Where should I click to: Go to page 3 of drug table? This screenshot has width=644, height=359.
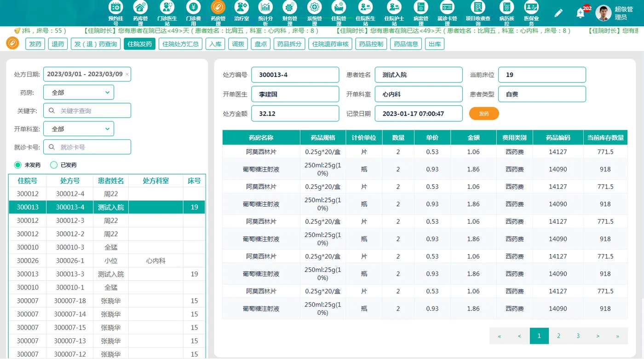coord(578,336)
